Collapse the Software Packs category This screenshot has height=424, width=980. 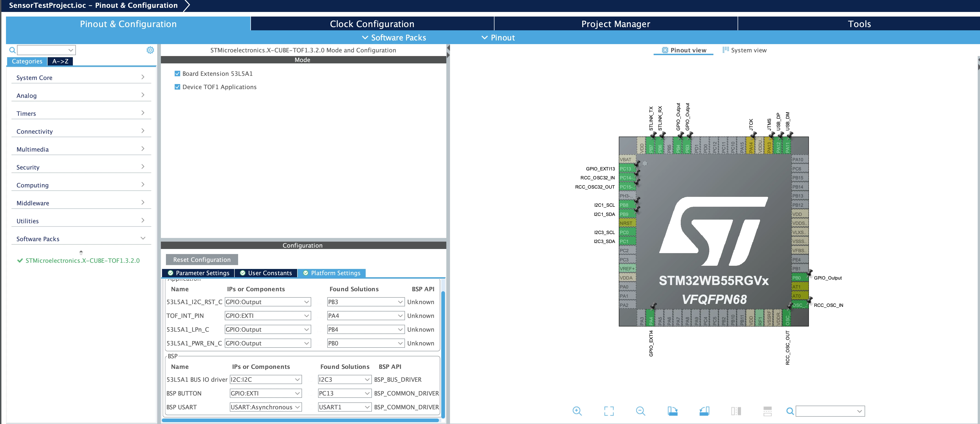click(81, 238)
